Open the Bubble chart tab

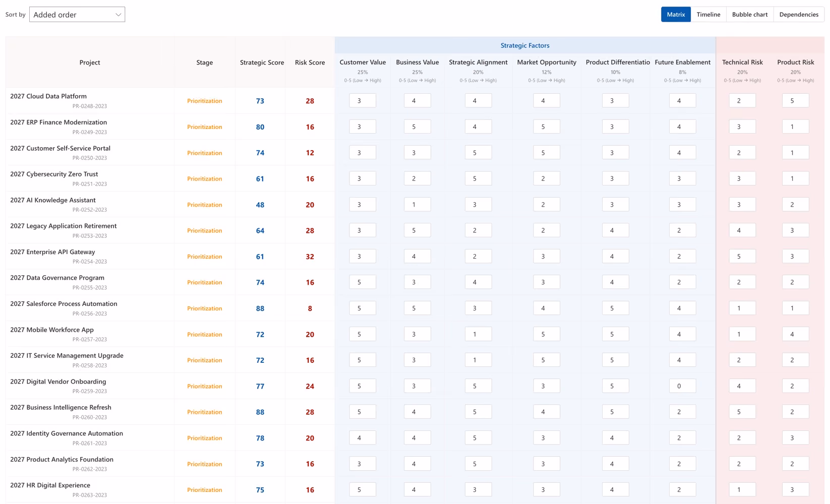tap(750, 15)
